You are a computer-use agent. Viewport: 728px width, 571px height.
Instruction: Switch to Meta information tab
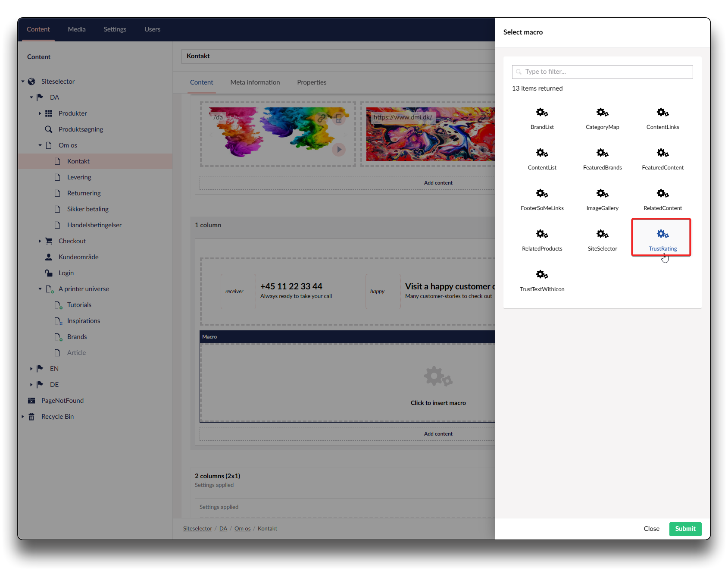255,82
